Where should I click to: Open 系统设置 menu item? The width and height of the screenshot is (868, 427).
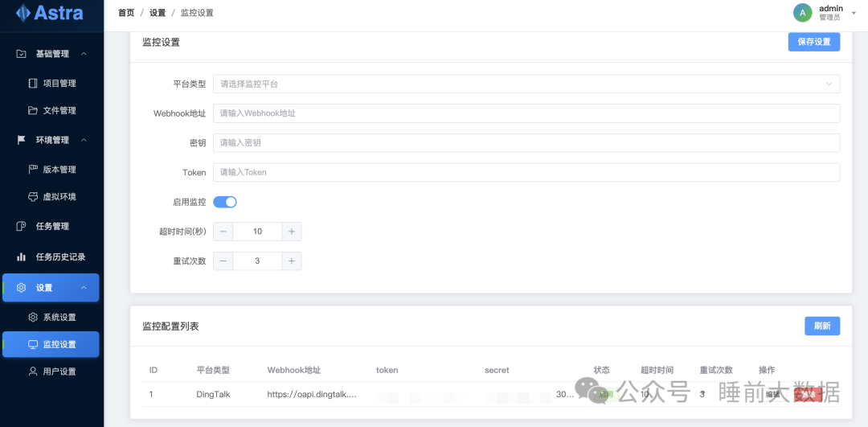[x=51, y=318]
